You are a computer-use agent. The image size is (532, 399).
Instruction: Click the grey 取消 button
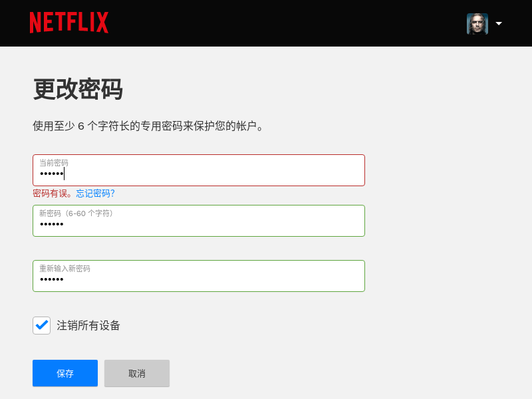(137, 373)
